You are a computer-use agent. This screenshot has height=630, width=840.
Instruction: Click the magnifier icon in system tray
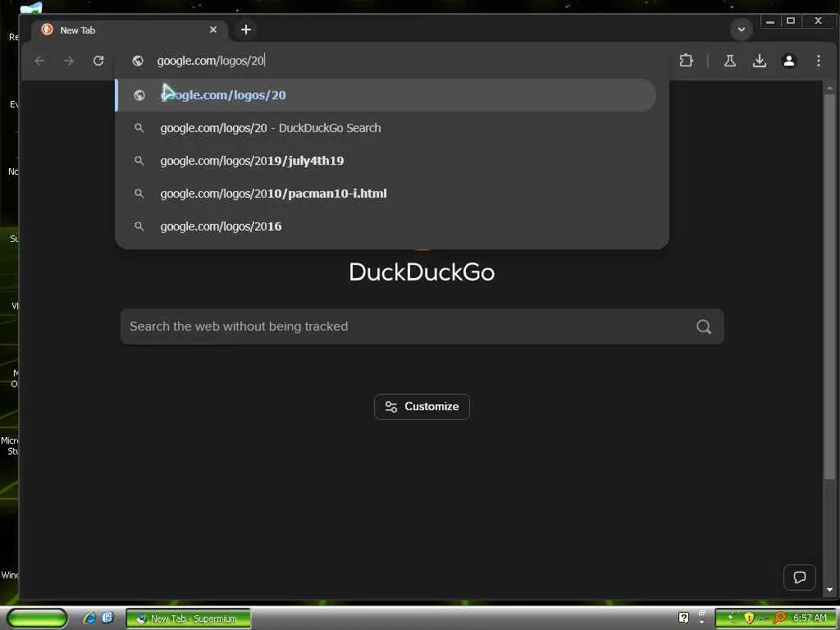[779, 619]
